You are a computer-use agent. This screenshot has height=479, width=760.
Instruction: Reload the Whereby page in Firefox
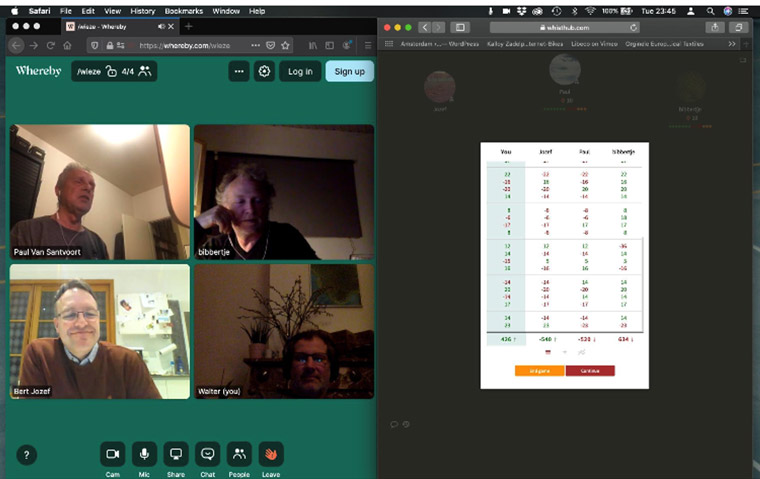point(50,46)
